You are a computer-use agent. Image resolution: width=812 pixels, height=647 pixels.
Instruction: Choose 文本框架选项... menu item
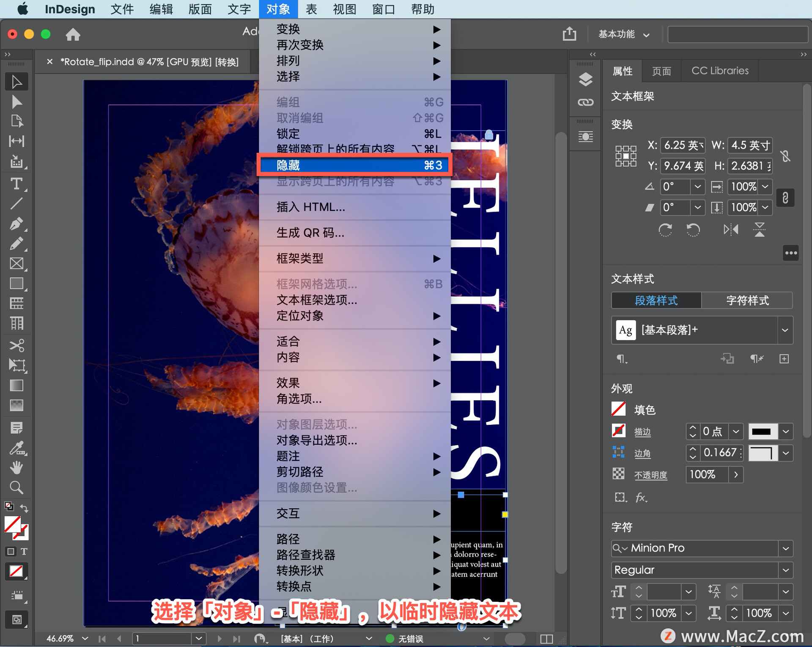click(355, 300)
